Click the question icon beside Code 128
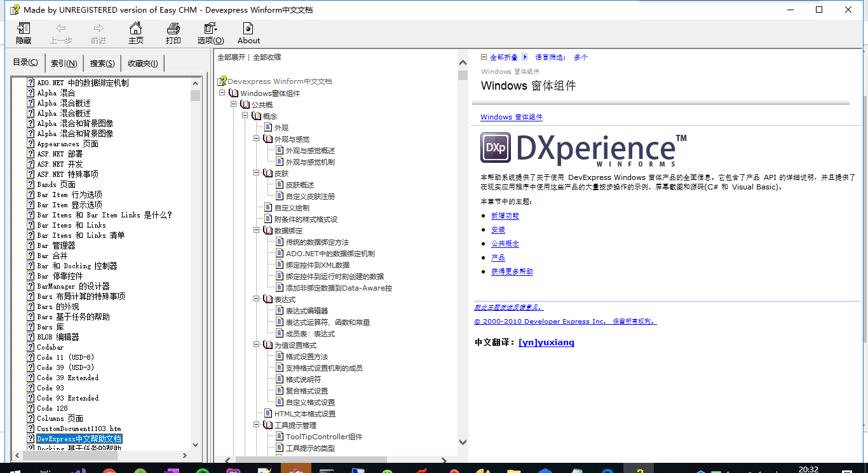Screen dimensions: 868x473 click(31, 408)
